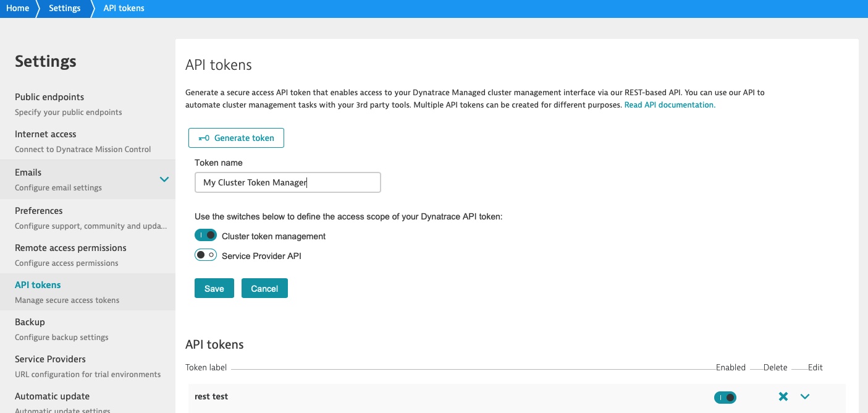Navigate to Settings breadcrumb
The image size is (868, 413).
click(x=65, y=8)
